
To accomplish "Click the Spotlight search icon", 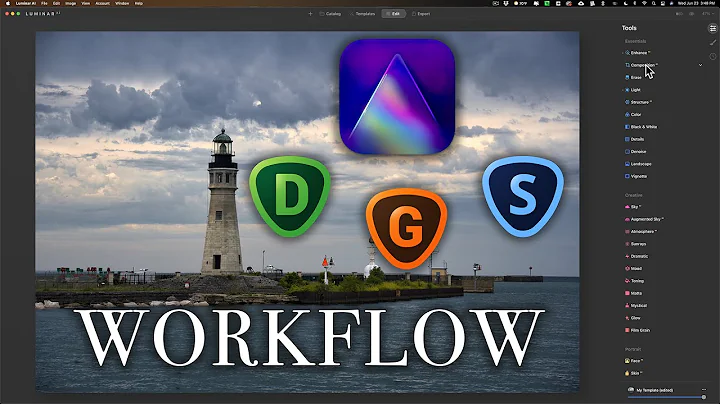I will (653, 3).
